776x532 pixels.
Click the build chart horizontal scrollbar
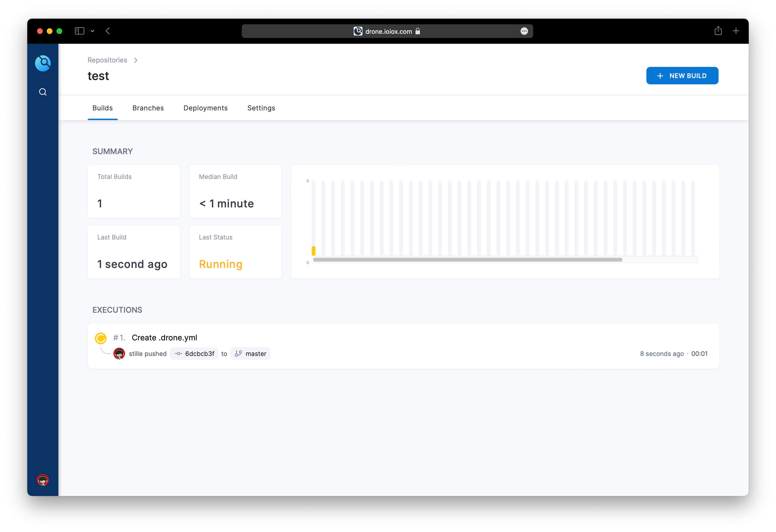[468, 260]
